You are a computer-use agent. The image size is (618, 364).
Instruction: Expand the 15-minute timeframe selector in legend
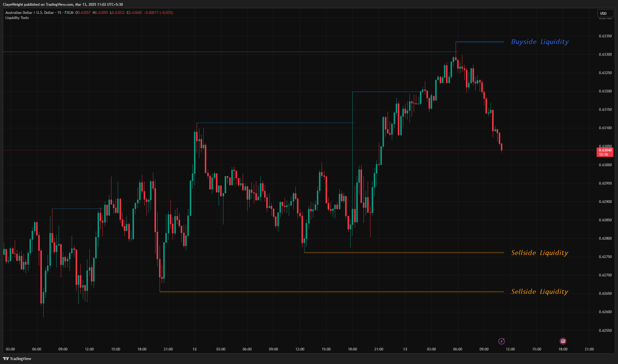click(x=61, y=13)
